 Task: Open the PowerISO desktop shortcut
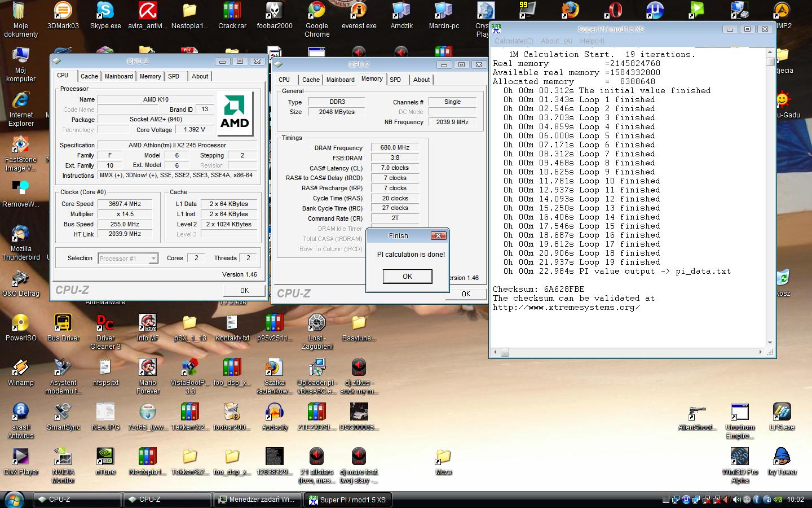20,323
